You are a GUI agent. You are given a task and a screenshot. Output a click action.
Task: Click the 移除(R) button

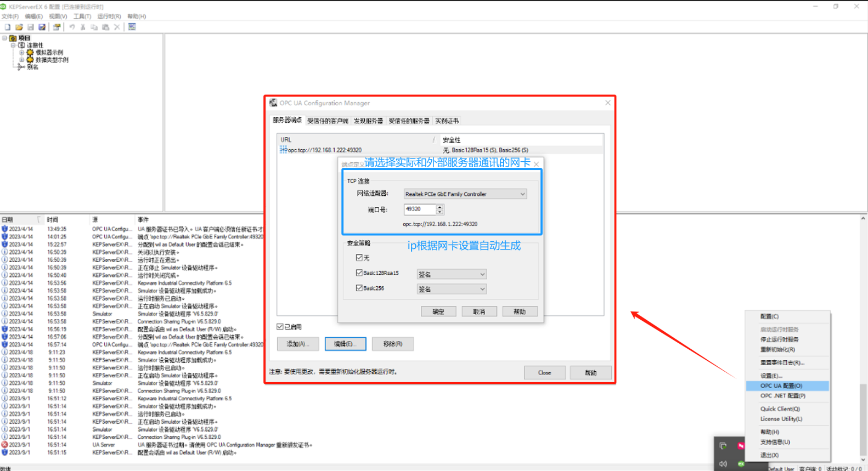[x=393, y=344]
